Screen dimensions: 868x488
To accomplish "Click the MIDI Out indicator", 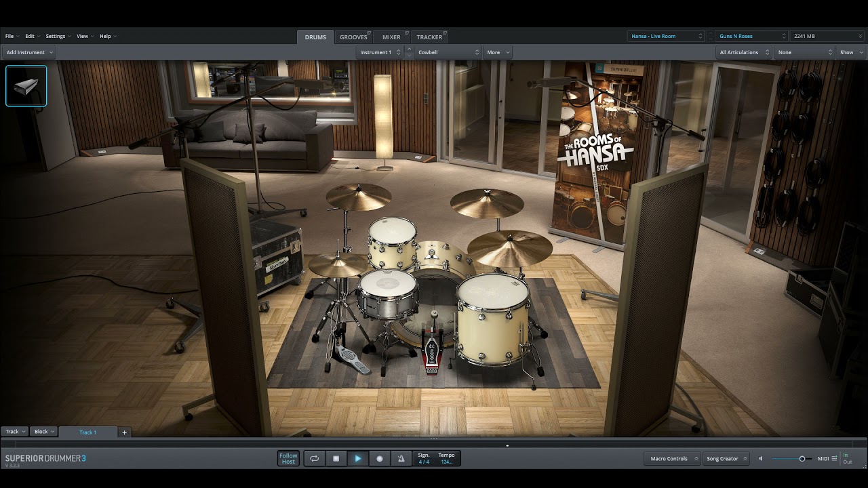I will click(848, 462).
